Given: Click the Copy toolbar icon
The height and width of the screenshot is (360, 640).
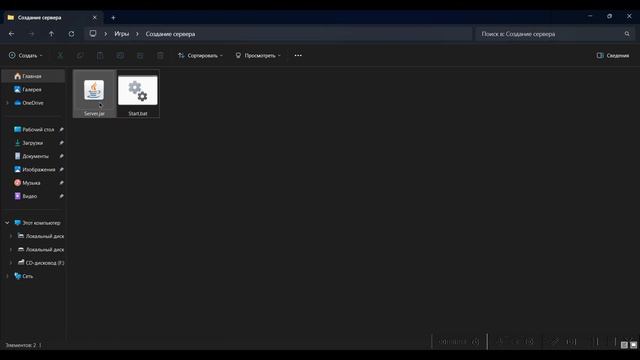Looking at the screenshot, I should coord(80,56).
